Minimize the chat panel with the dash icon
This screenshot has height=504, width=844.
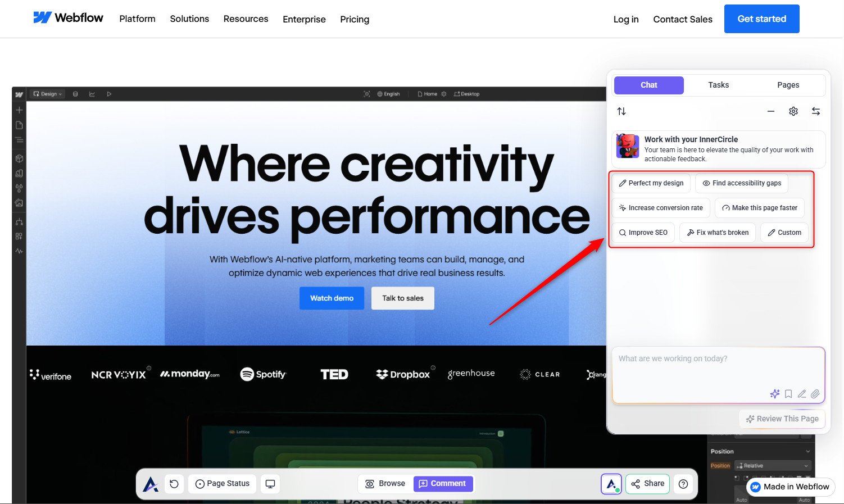770,111
